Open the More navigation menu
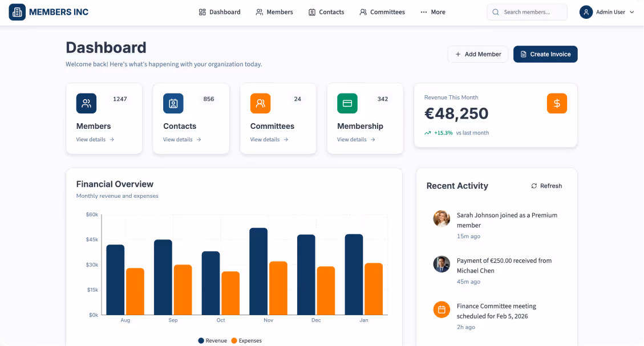The width and height of the screenshot is (644, 346). tap(432, 12)
